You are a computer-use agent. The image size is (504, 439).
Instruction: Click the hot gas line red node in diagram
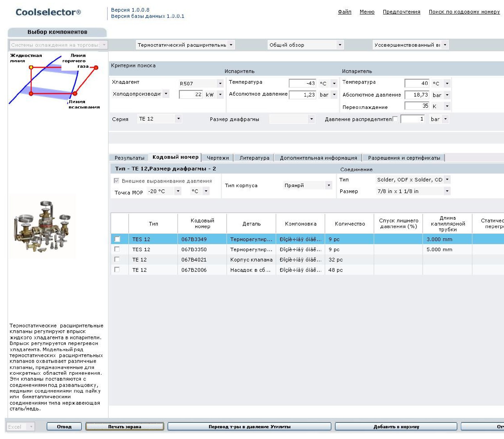tap(96, 67)
